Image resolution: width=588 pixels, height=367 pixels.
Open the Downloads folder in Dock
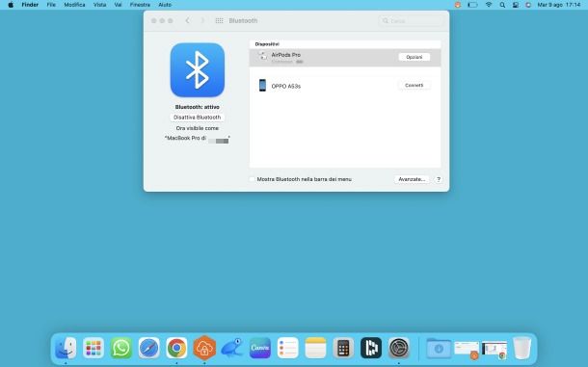[x=439, y=348]
